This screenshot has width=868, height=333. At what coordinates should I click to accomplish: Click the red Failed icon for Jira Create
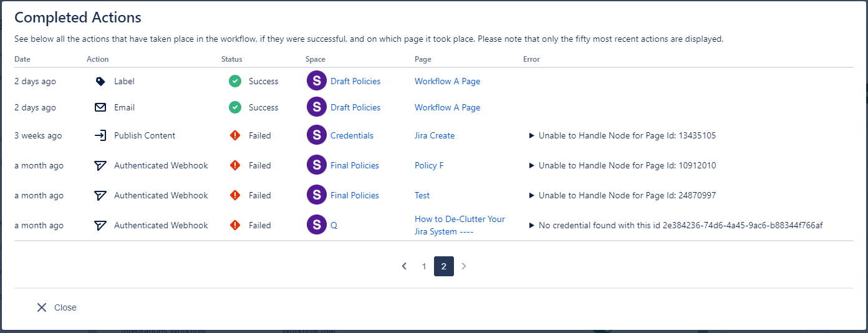[235, 135]
